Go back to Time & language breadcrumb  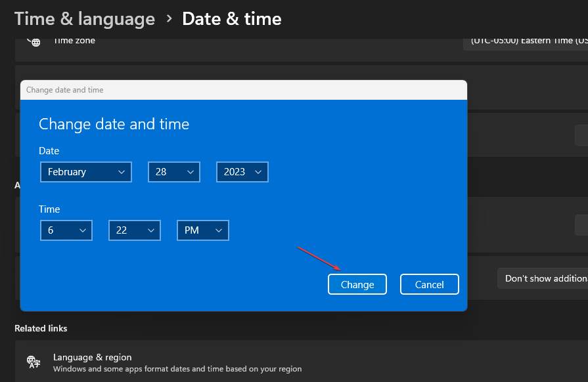85,19
